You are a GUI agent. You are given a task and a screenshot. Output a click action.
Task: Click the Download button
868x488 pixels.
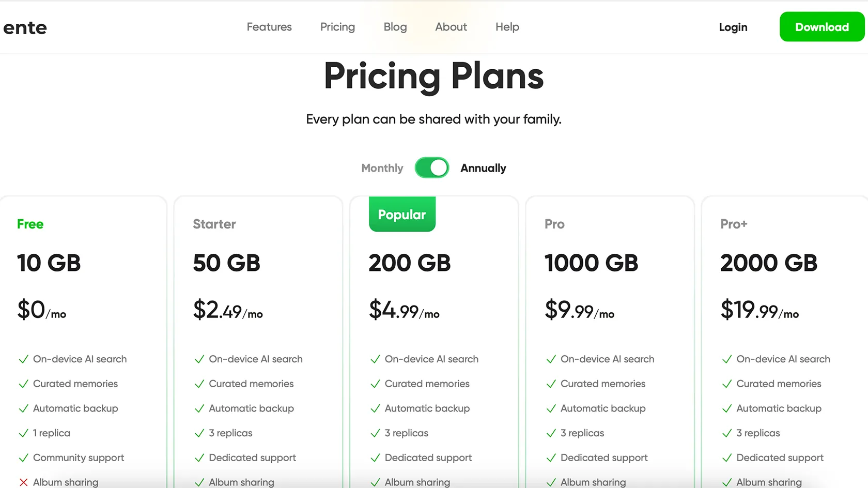point(822,27)
